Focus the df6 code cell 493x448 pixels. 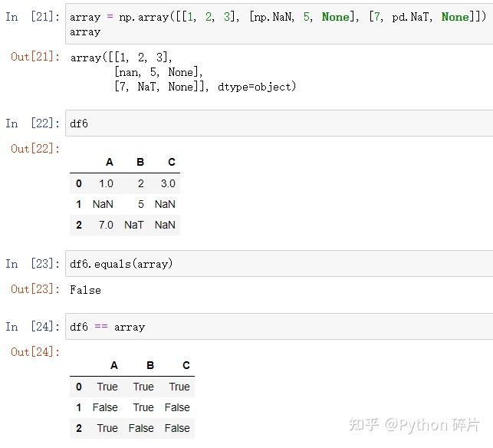(x=276, y=123)
